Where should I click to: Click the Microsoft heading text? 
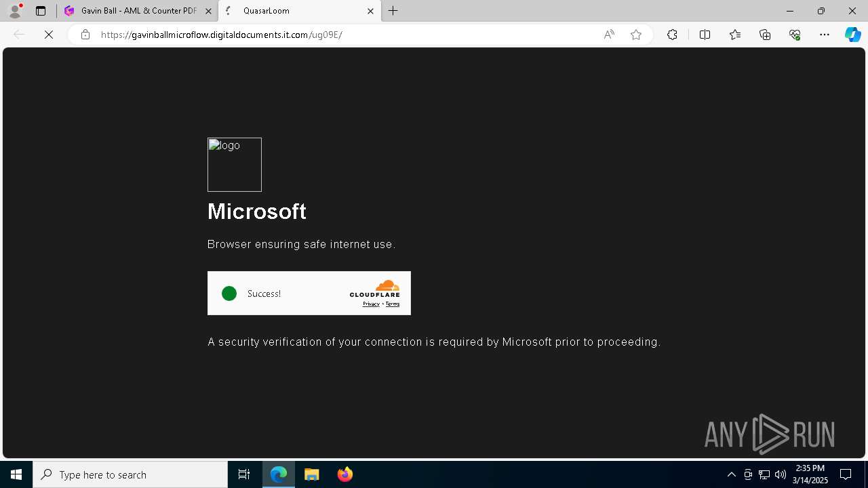257,211
